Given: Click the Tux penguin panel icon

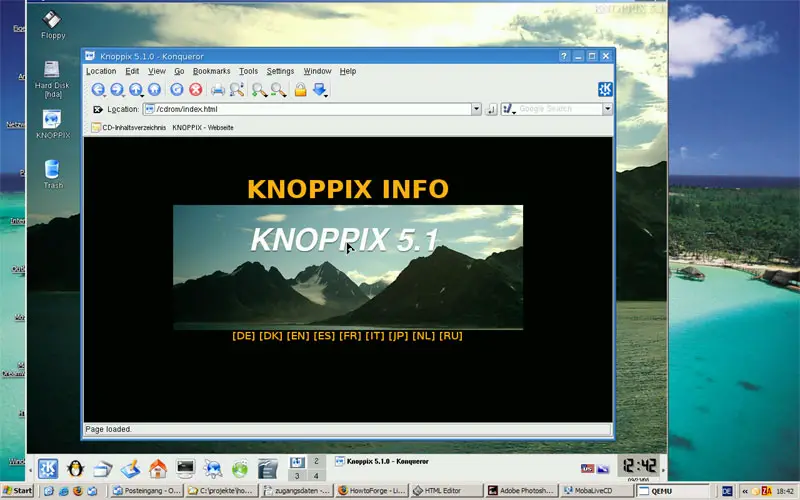Looking at the screenshot, I should click(76, 468).
